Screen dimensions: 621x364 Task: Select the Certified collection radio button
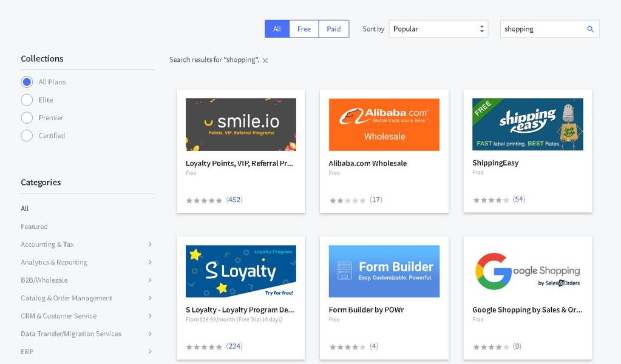27,135
